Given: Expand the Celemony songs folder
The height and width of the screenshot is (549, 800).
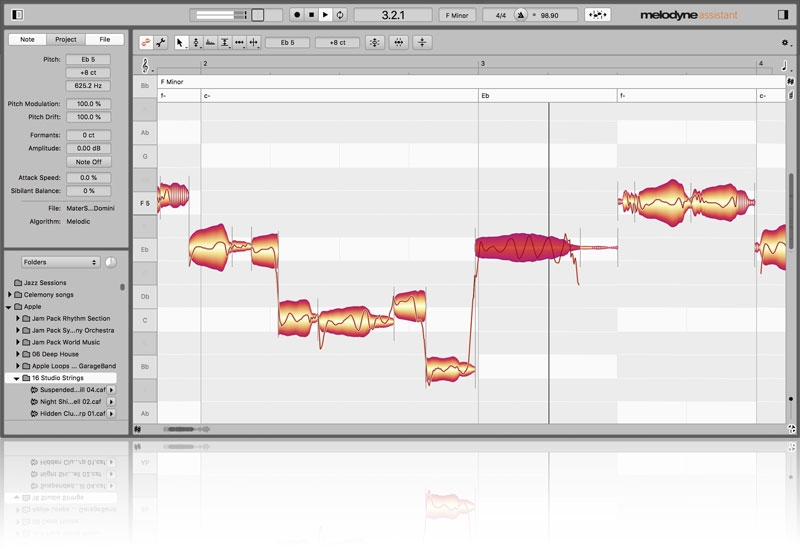Looking at the screenshot, I should pos(10,295).
